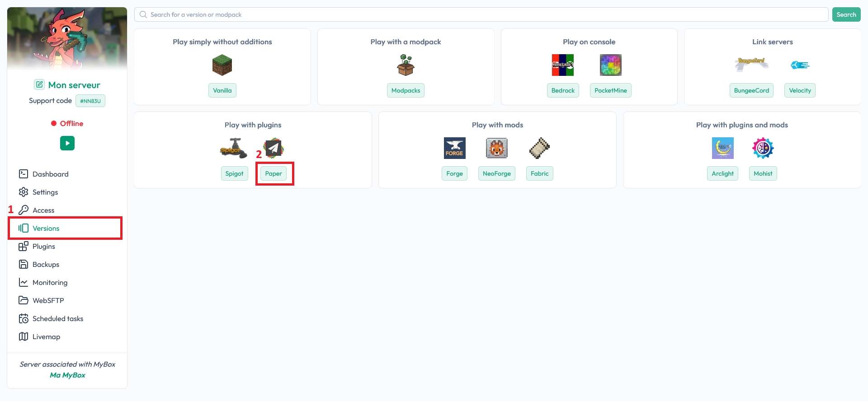The height and width of the screenshot is (401, 868).
Task: Open the Plugins section in sidebar
Action: click(x=43, y=246)
